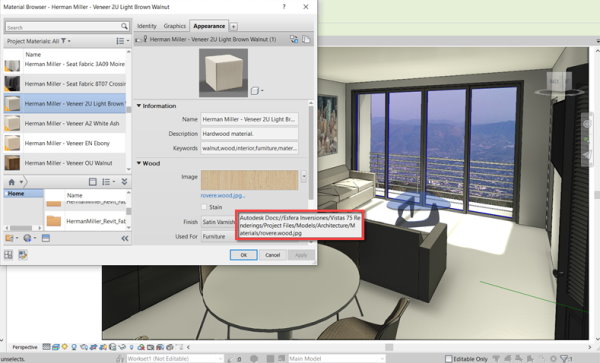This screenshot has width=600, height=363.
Task: Click the bottom-left material editor icon
Action: [23, 255]
